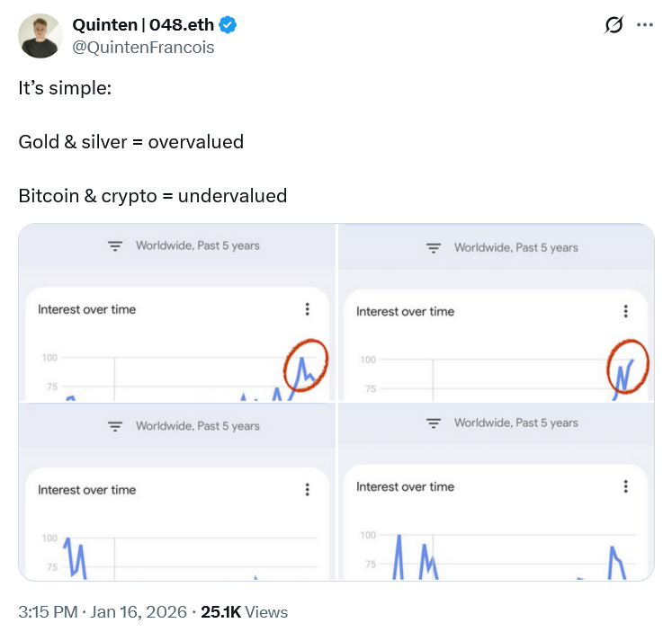This screenshot has height=632, width=672.
Task: Open kebab menu on bottom-right chart card
Action: [x=626, y=486]
